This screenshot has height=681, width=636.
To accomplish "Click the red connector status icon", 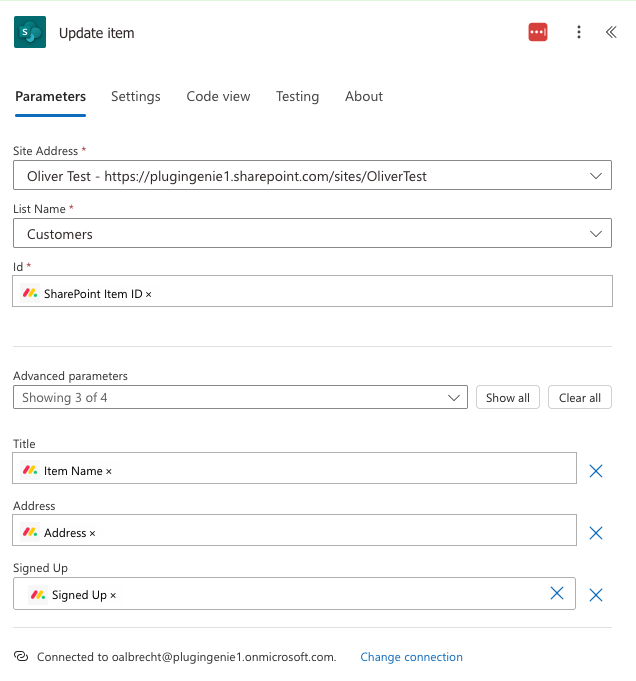I will click(x=538, y=32).
